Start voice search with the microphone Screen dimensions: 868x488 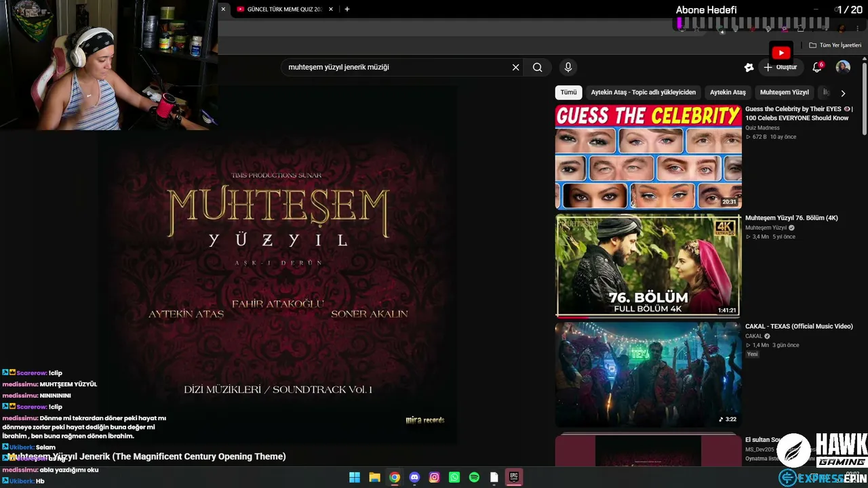pyautogui.click(x=568, y=67)
